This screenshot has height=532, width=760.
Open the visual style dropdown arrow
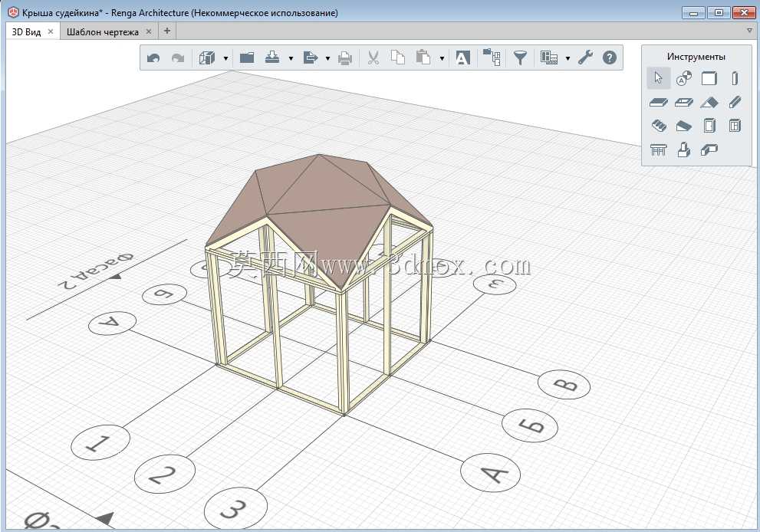click(x=226, y=58)
